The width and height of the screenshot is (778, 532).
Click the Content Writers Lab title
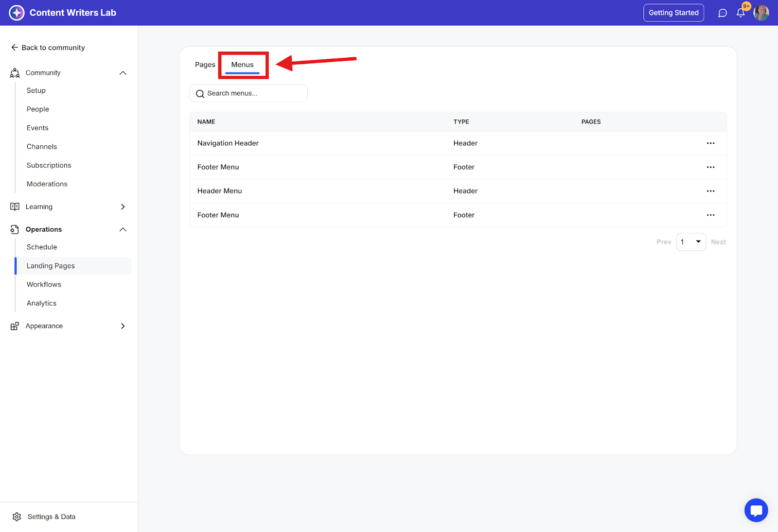pos(73,13)
